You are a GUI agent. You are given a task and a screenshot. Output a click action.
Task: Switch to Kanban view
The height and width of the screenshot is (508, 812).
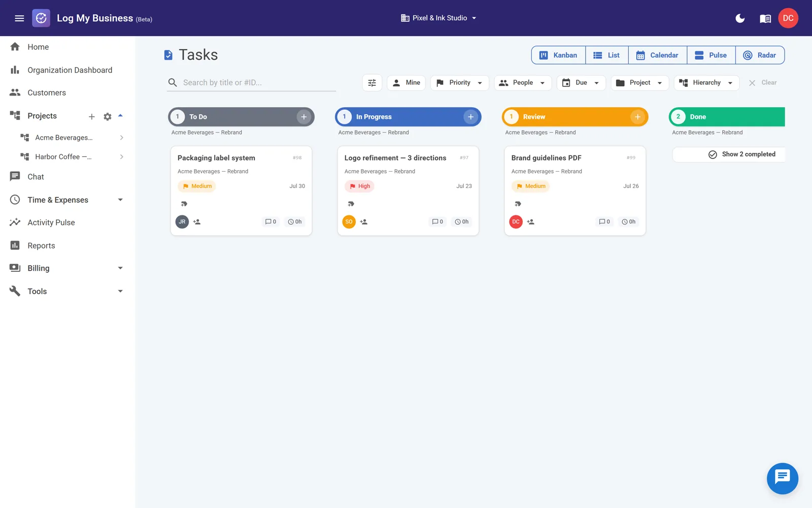(x=558, y=55)
